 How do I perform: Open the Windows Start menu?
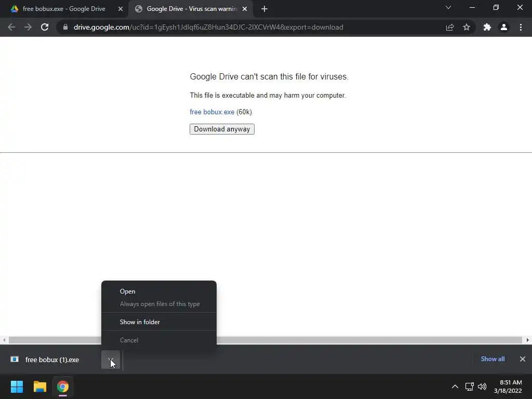tap(17, 387)
